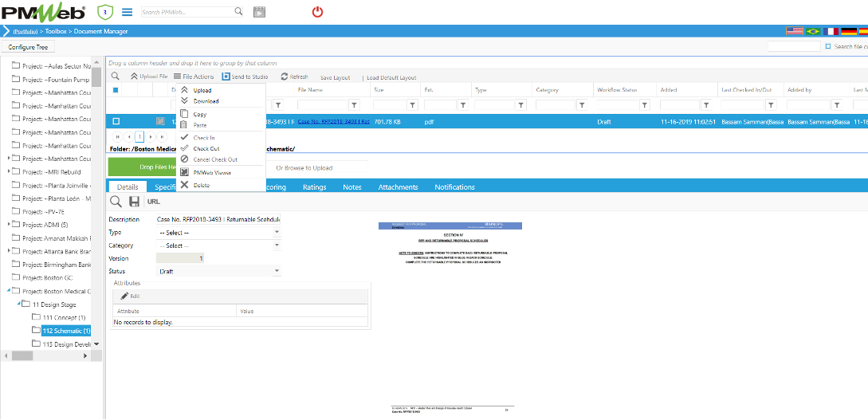868x420 pixels.
Task: Click the Added column filter icon
Action: click(706, 104)
